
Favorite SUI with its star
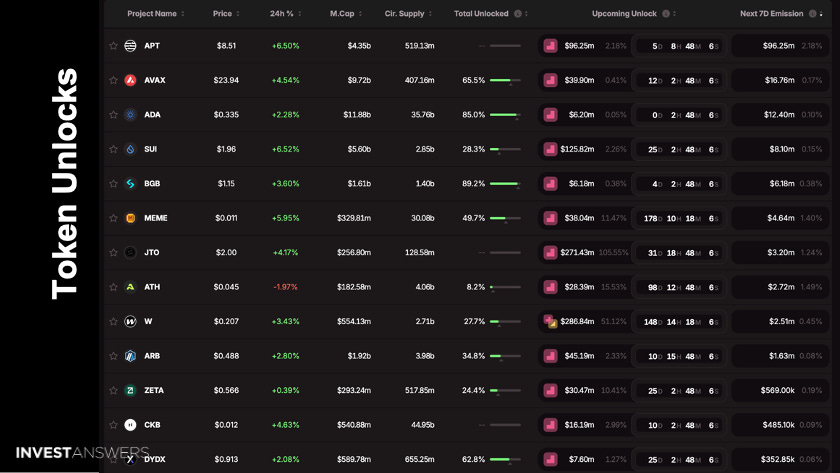coord(113,149)
